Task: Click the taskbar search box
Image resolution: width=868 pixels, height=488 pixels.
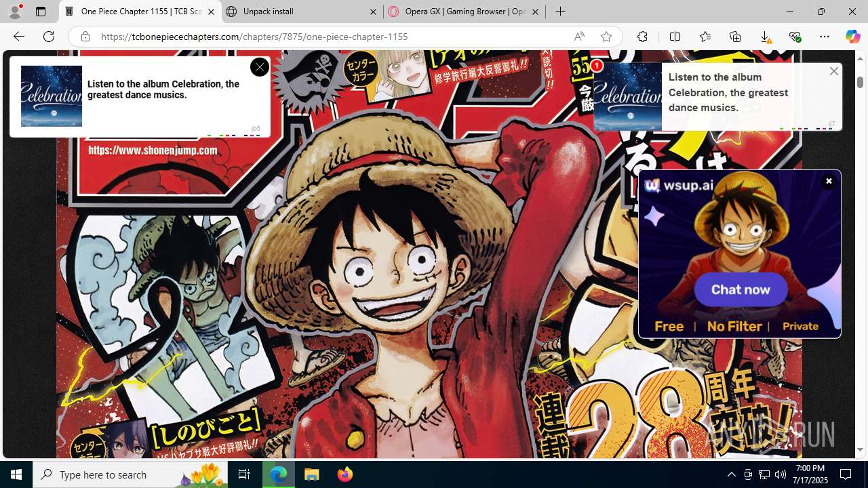Action: pyautogui.click(x=129, y=474)
